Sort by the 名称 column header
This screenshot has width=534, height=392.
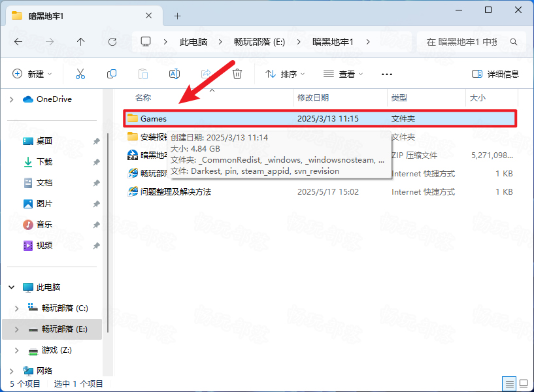tap(143, 98)
